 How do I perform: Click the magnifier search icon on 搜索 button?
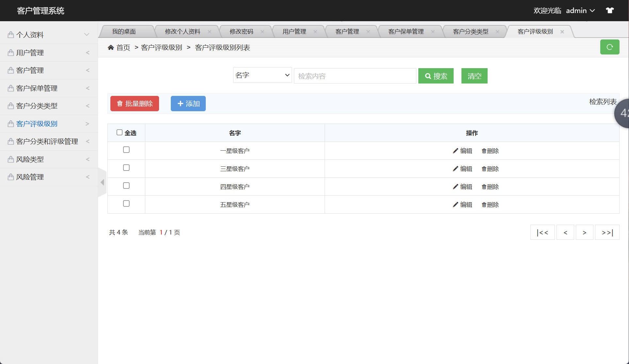(x=428, y=76)
